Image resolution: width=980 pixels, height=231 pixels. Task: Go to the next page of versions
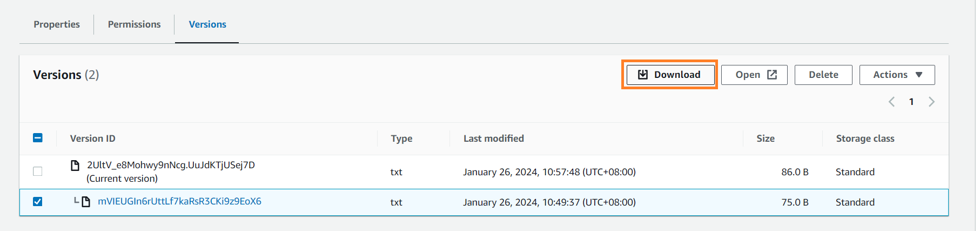click(x=931, y=102)
